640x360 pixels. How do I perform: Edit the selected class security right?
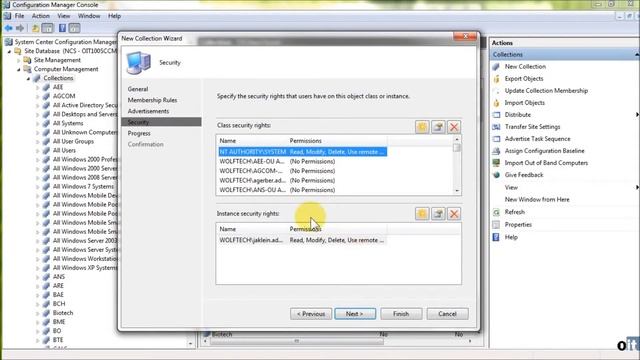pos(438,127)
